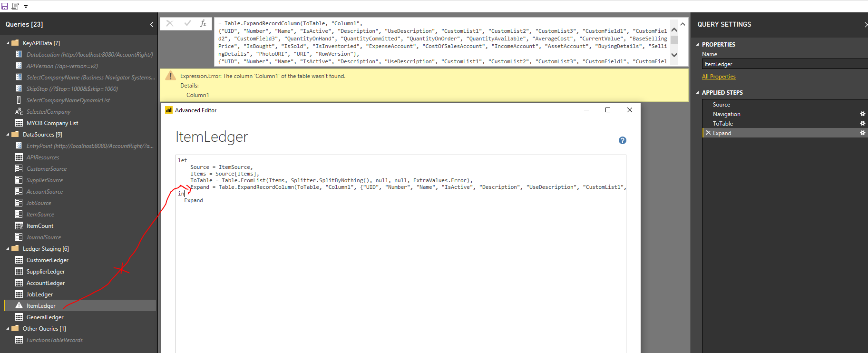Image resolution: width=868 pixels, height=353 pixels.
Task: Collapse the Ledger Staging folder group
Action: coord(8,249)
